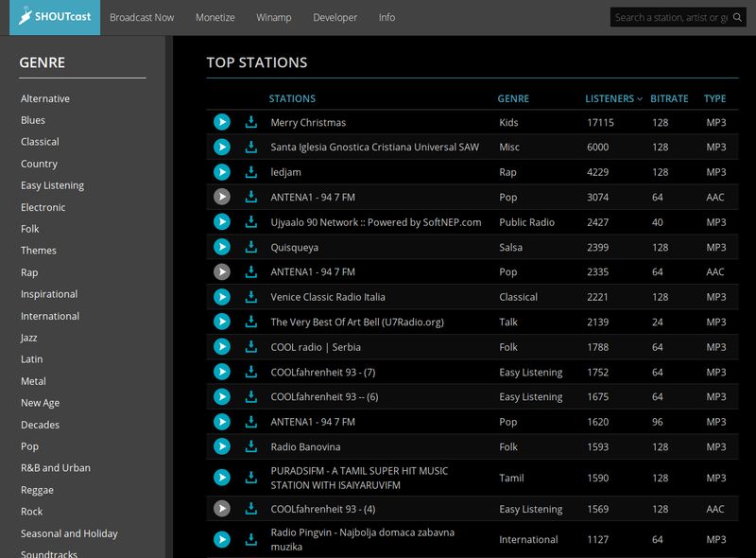Download Radio Pingvin station file
Viewport: 756px width, 558px height.
click(251, 539)
